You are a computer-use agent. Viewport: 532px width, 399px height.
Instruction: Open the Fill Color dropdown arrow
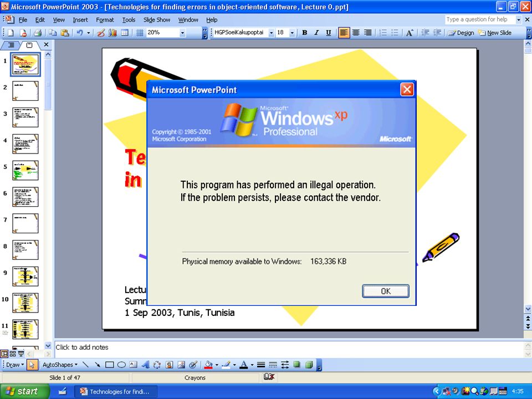(217, 365)
